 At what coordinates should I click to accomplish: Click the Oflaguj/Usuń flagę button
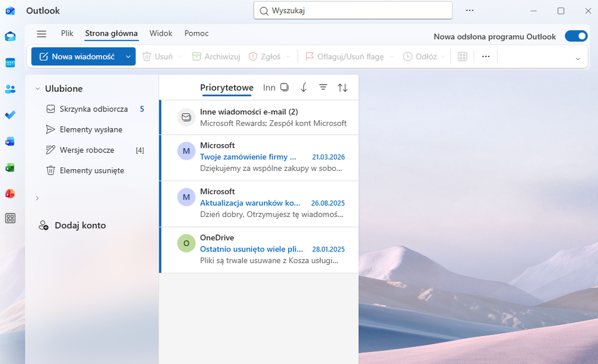click(x=345, y=57)
